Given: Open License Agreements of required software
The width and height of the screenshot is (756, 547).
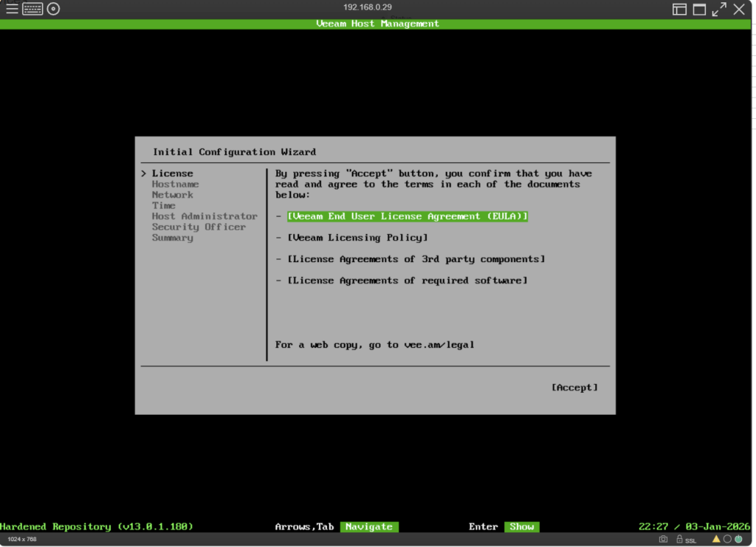Looking at the screenshot, I should pyautogui.click(x=408, y=281).
